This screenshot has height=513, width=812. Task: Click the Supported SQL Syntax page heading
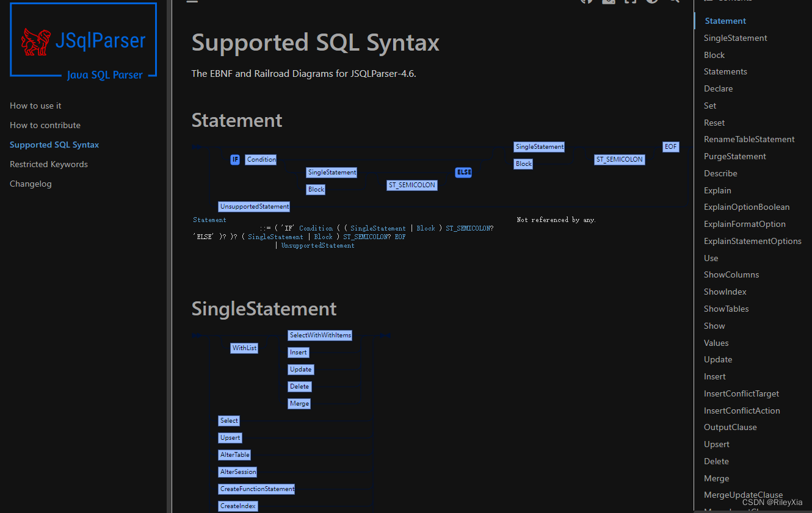pos(315,43)
